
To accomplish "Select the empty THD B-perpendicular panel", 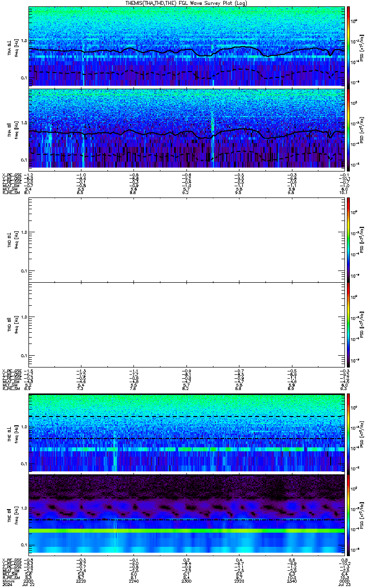I will tap(186, 239).
